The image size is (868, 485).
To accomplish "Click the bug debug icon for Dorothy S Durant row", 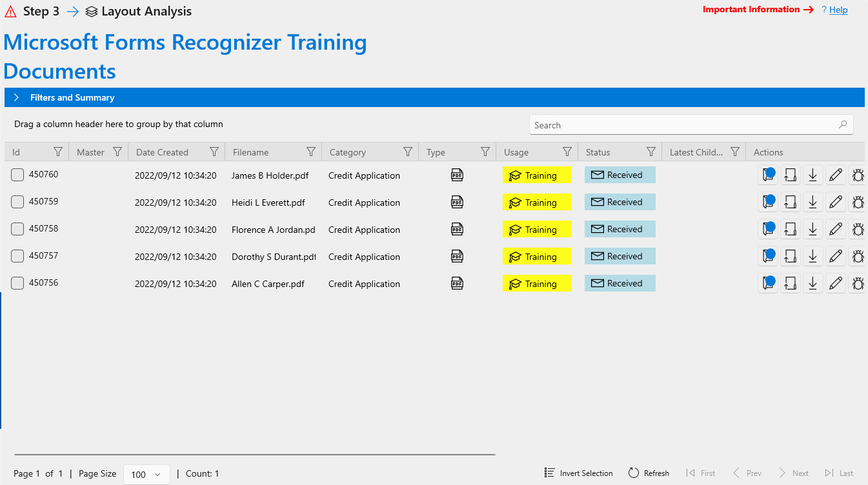I will (858, 256).
